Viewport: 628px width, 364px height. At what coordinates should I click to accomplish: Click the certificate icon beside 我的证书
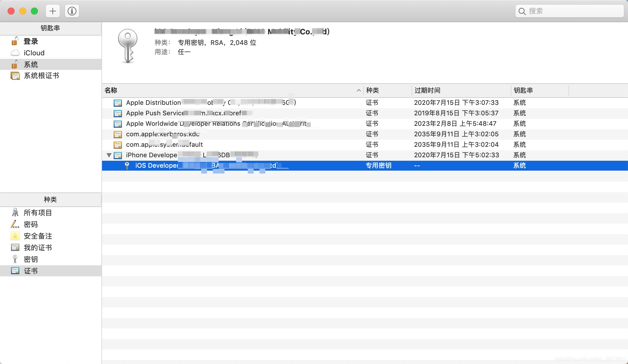[x=15, y=247]
